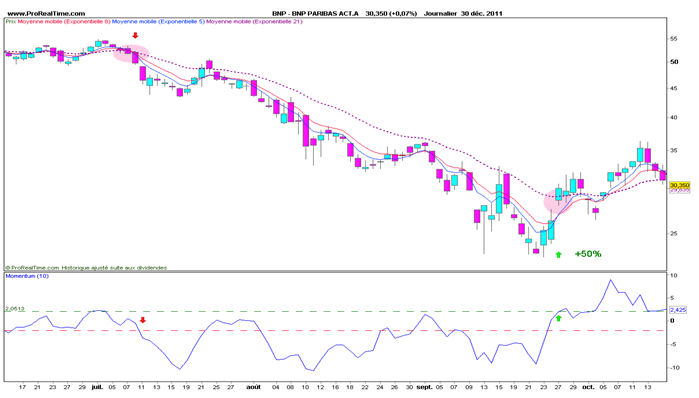Screen dimensions: 699x398
Task: Click the 2,0613 level label on momentum panel
Action: tap(15, 309)
